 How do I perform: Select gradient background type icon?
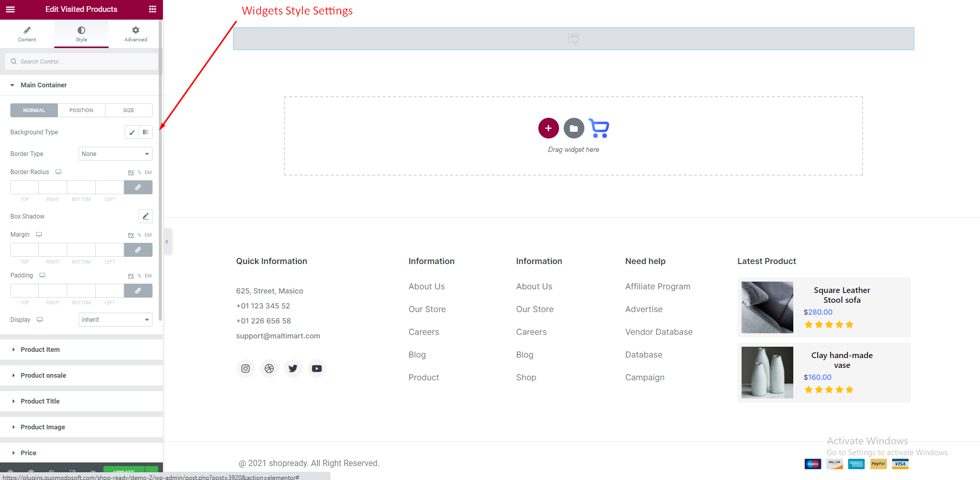[146, 132]
